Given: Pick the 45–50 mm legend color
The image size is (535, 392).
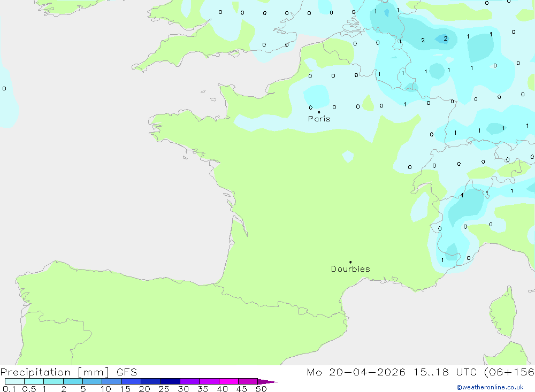Looking at the screenshot, I should [248, 381].
